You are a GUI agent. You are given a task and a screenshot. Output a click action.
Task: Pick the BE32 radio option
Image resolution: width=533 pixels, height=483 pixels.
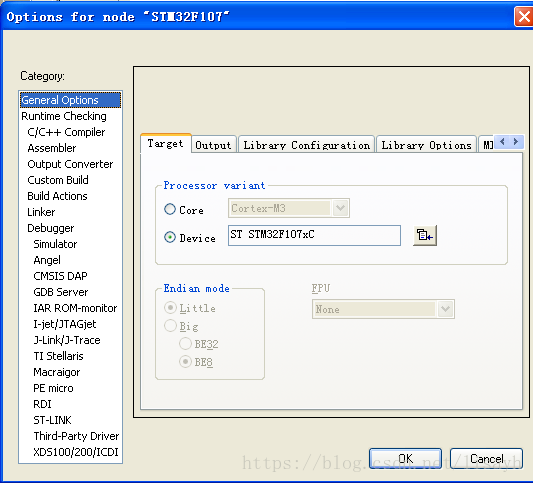[185, 344]
